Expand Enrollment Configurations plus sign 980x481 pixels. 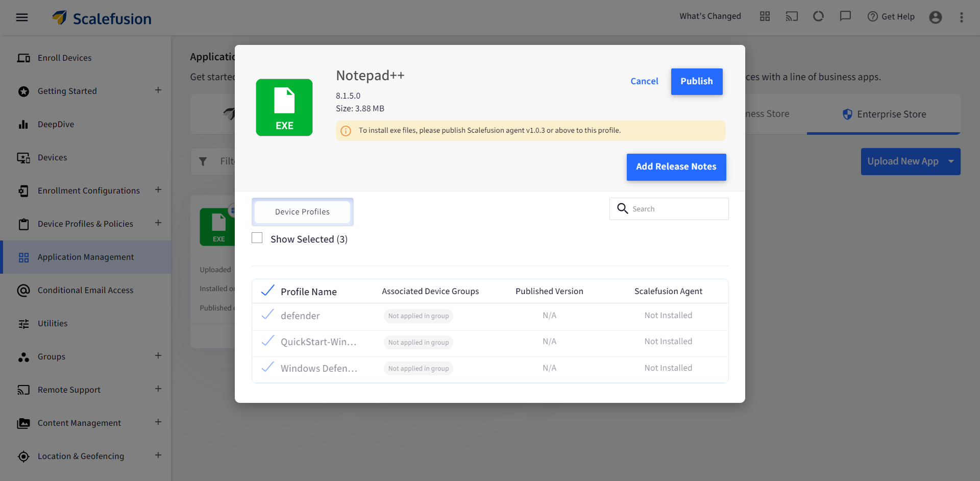[x=158, y=190]
